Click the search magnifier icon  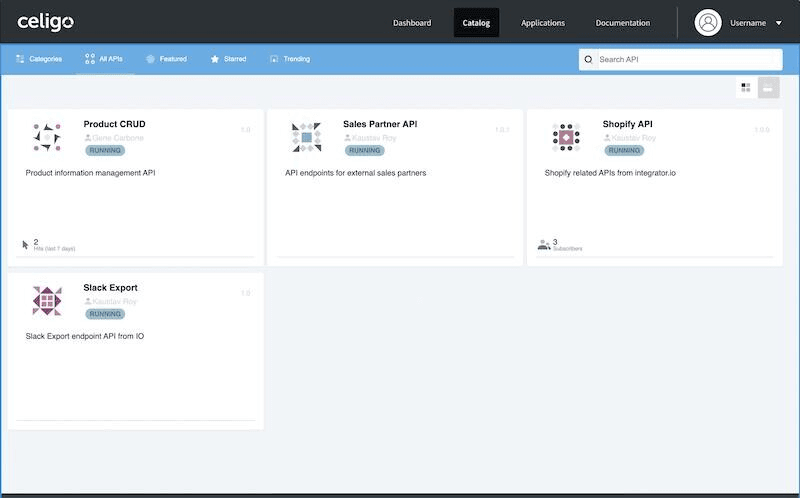tap(587, 60)
